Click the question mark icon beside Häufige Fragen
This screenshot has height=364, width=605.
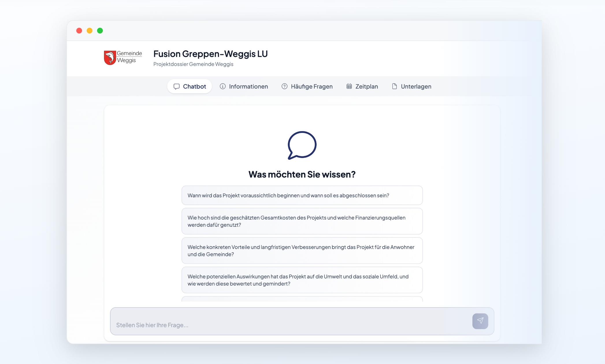tap(284, 86)
